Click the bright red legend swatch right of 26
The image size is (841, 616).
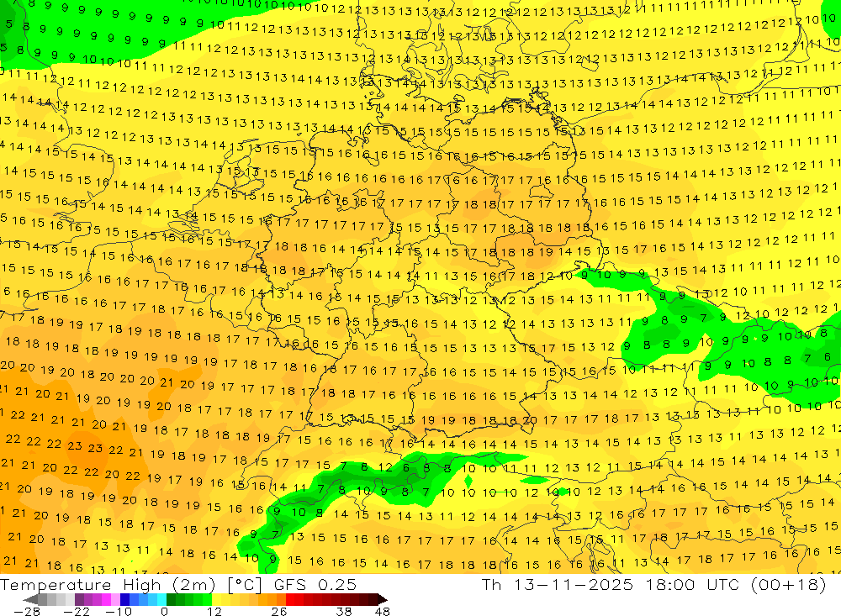click(290, 599)
